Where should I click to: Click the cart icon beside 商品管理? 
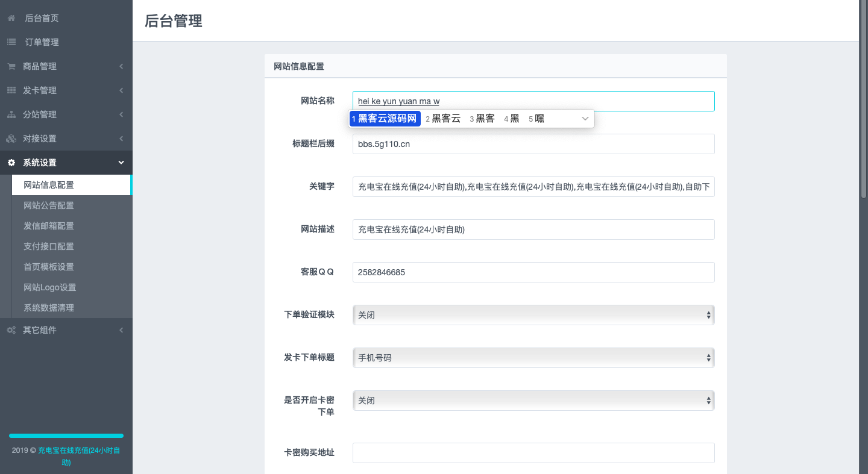click(11, 66)
